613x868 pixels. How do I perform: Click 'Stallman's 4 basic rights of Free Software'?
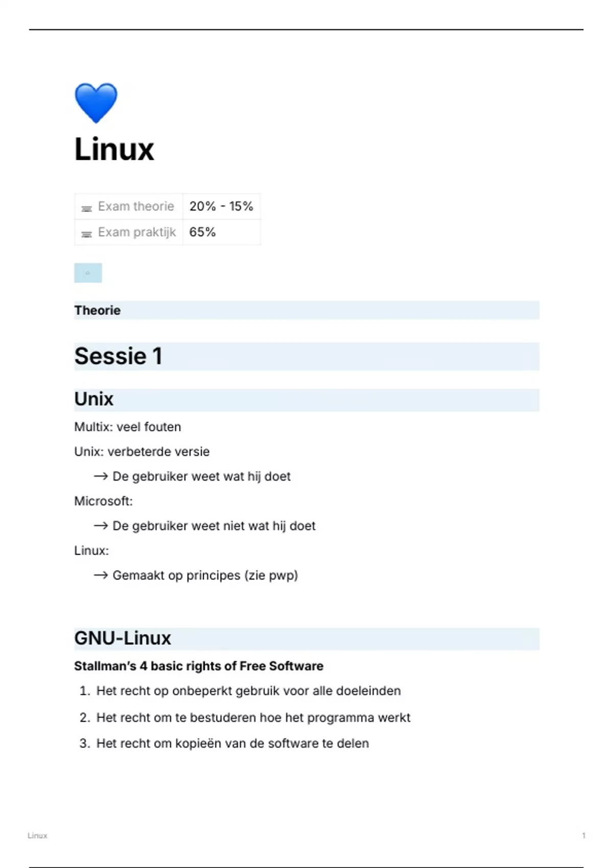pos(199,666)
